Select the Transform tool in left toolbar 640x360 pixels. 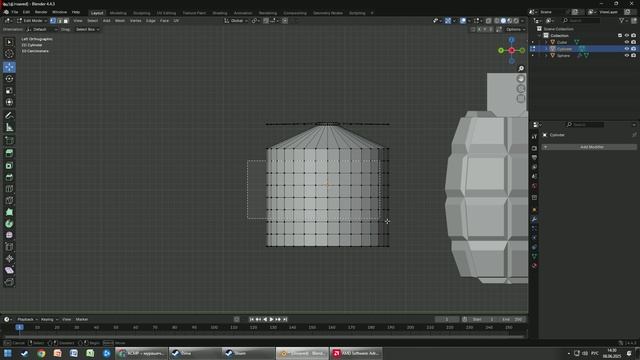[9, 102]
